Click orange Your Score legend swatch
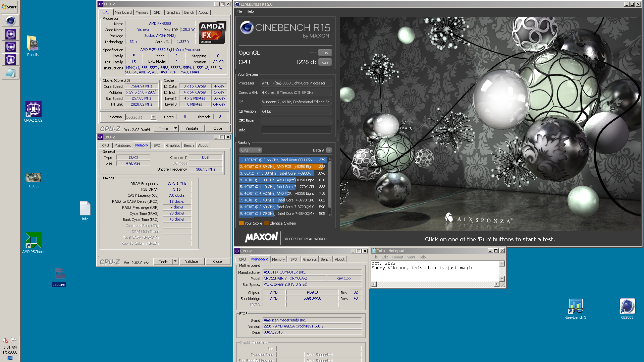This screenshot has width=644, height=362. pos(241,223)
